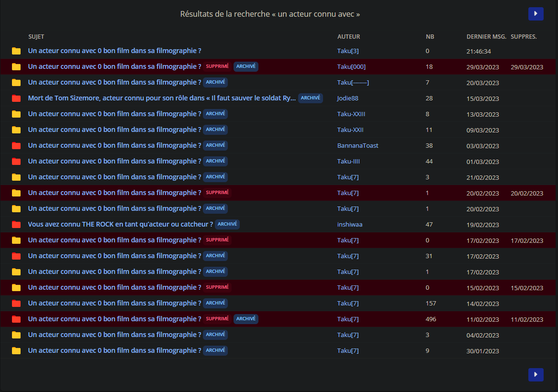558x392 pixels.
Task: Click the search results title text
Action: pyautogui.click(x=270, y=14)
